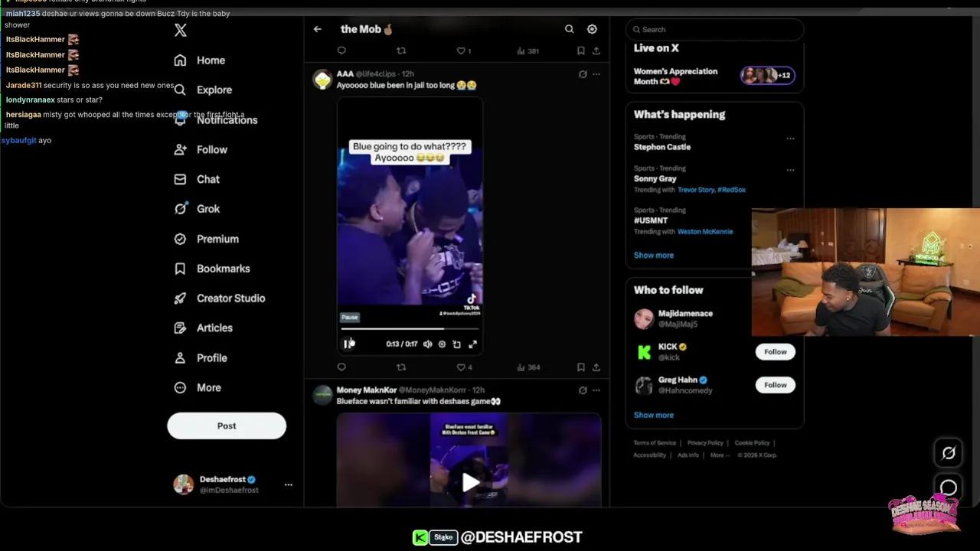Follow the KICK account
Image resolution: width=980 pixels, height=551 pixels.
tap(775, 352)
